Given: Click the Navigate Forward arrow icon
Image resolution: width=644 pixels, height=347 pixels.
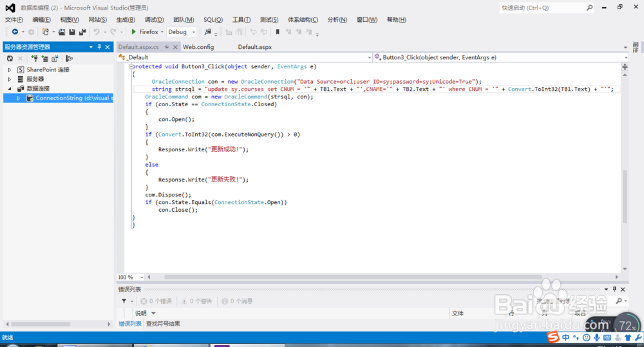Looking at the screenshot, I should coord(31,32).
